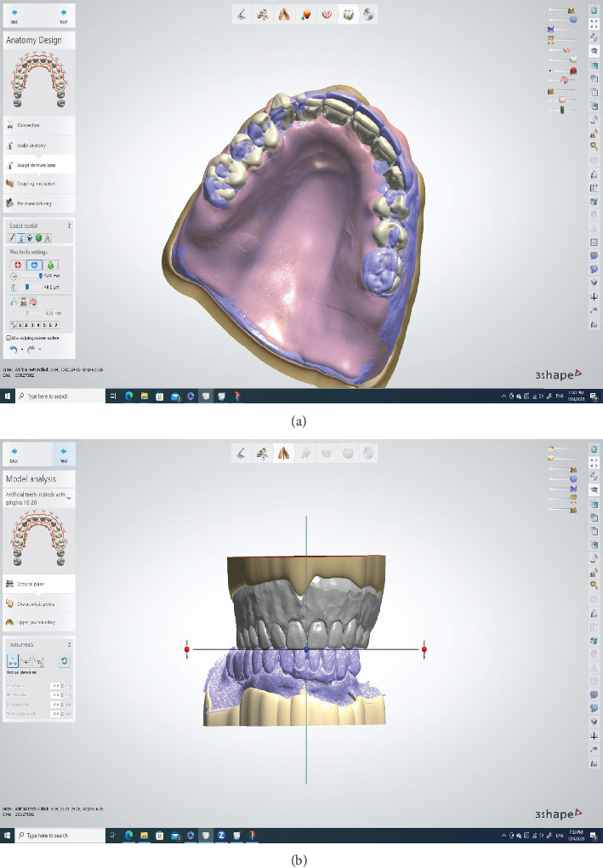Click the red handle left of occlusal plane line
The image size is (603, 868).
pos(187,648)
